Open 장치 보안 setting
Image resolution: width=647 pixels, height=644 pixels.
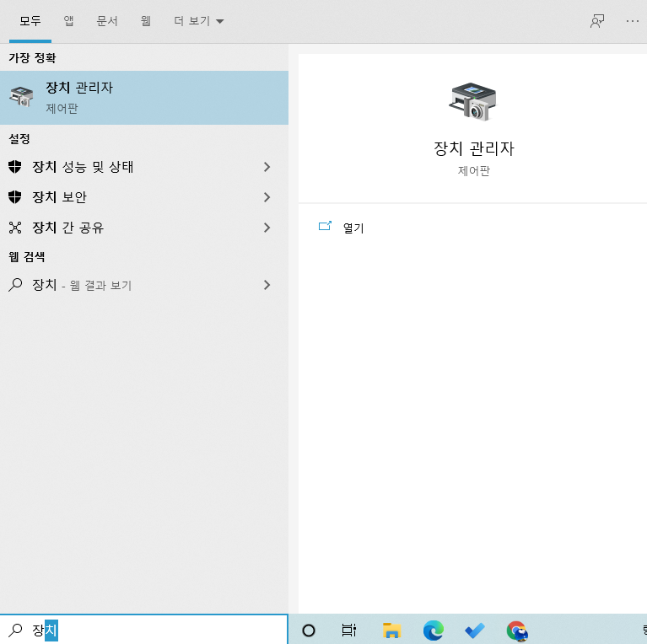(144, 197)
